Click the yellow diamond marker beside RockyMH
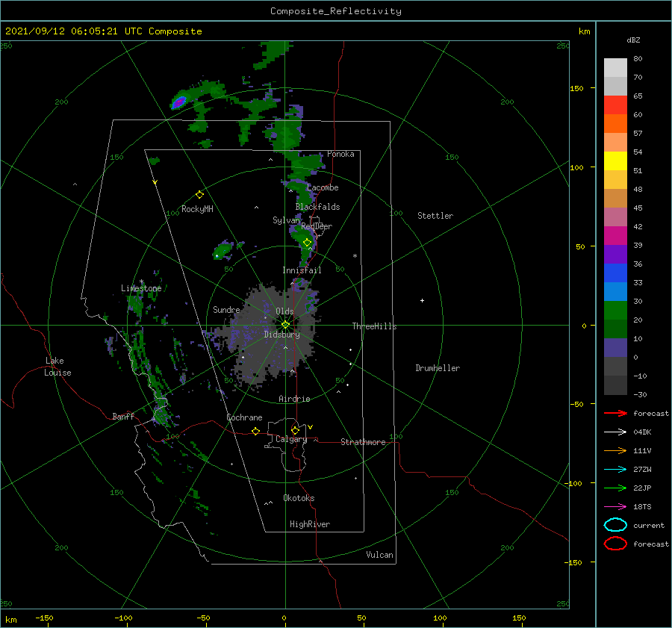This screenshot has width=672, height=628. point(199,195)
